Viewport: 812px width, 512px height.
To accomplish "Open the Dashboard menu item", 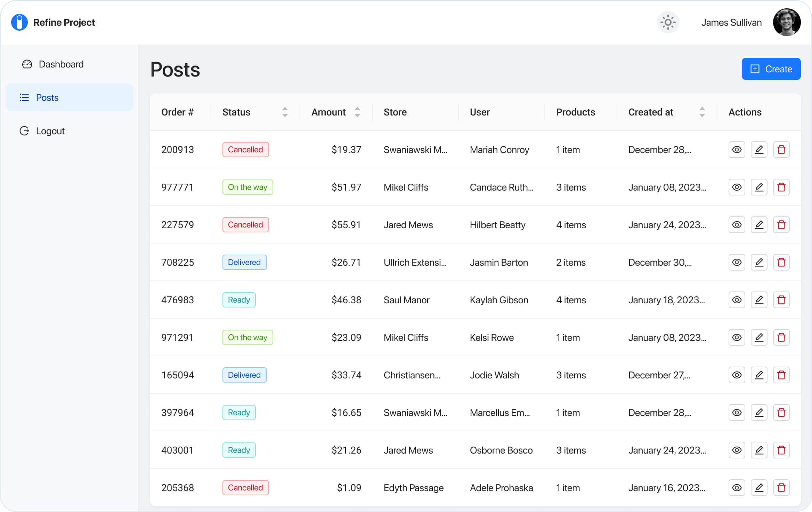I will [61, 64].
